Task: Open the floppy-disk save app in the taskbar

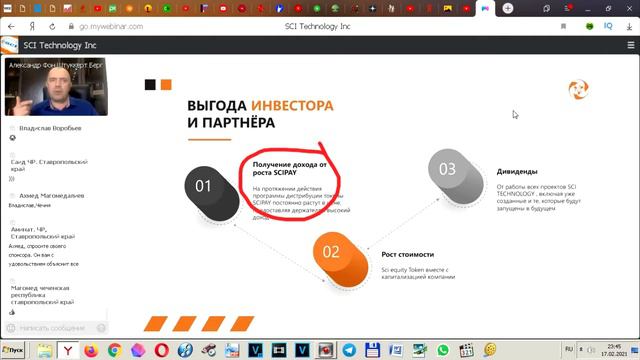Action: pos(372,350)
